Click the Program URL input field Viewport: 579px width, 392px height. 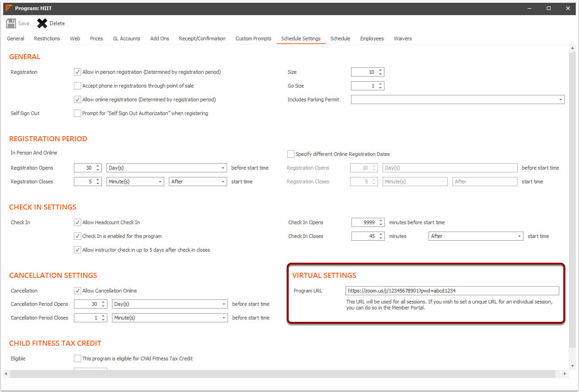452,291
